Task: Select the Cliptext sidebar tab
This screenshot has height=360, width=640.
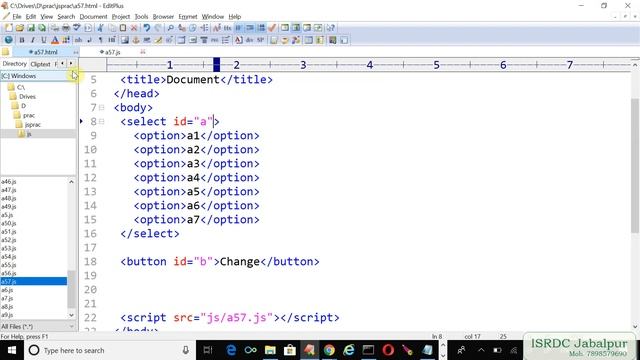Action: coord(40,64)
